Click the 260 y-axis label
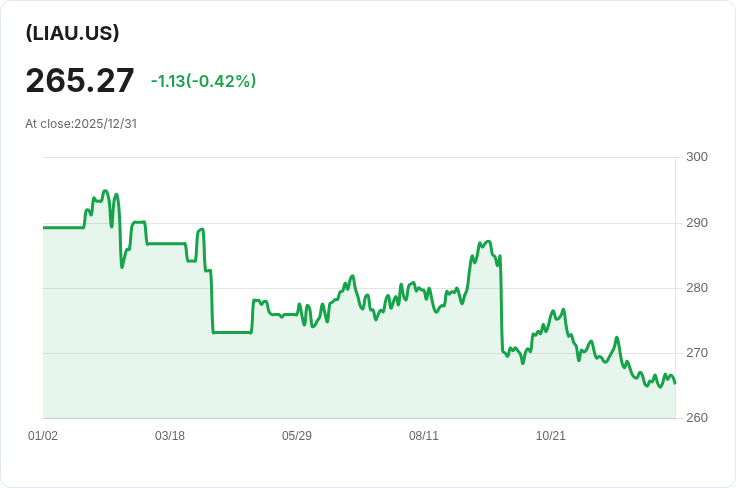This screenshot has height=488, width=736. coord(697,418)
